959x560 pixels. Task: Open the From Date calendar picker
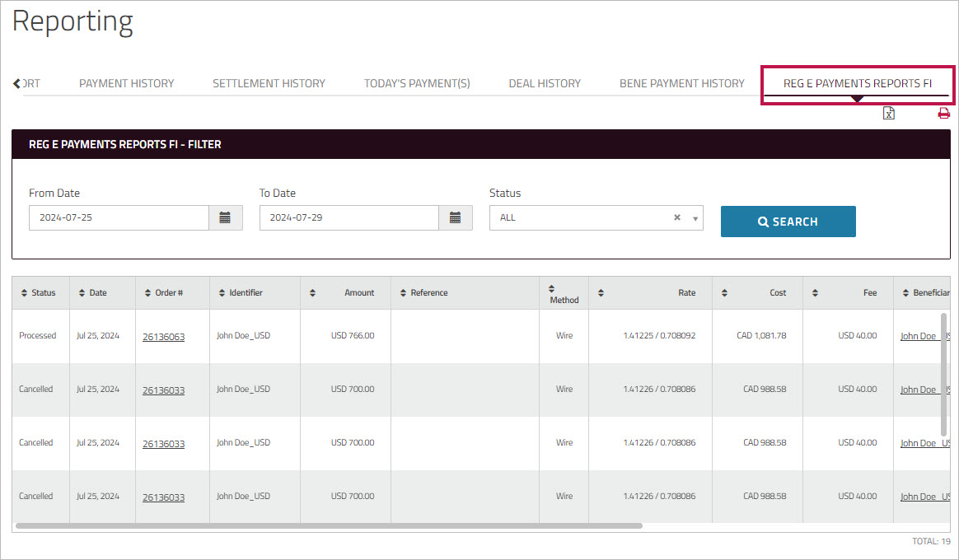pos(225,218)
